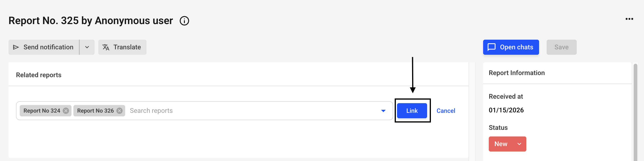Click the Translate language icon
Screen dimensions: 644x161
[106, 47]
